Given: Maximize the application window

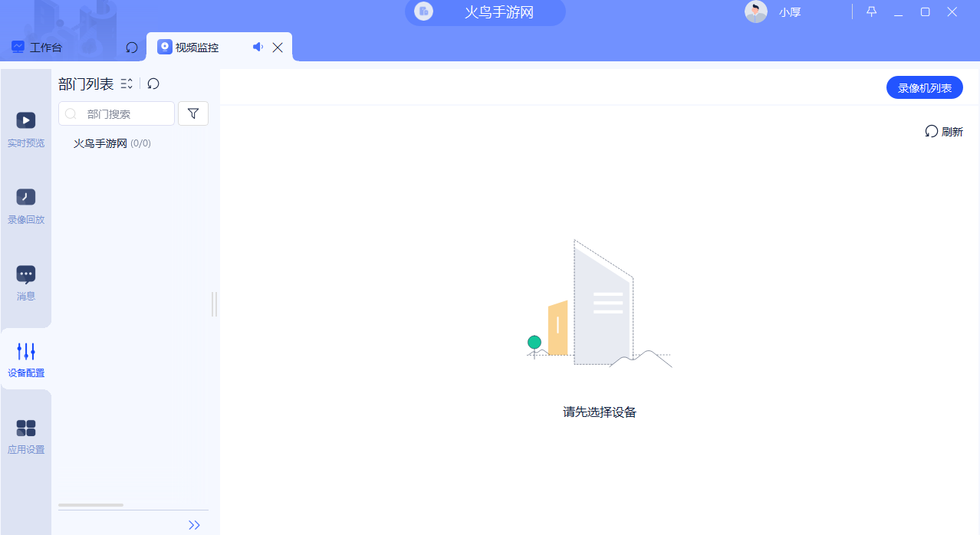Looking at the screenshot, I should [x=926, y=11].
